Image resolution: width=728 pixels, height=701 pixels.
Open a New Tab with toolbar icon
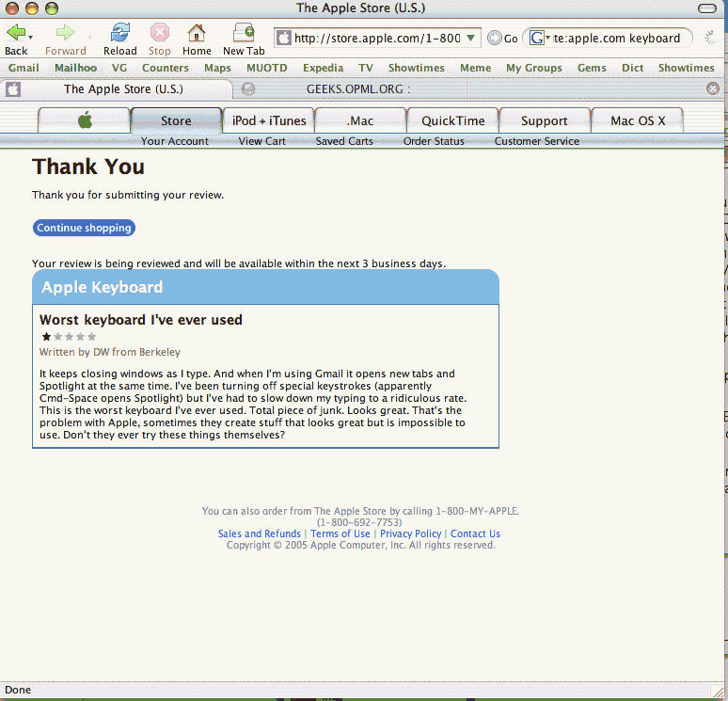(x=244, y=33)
